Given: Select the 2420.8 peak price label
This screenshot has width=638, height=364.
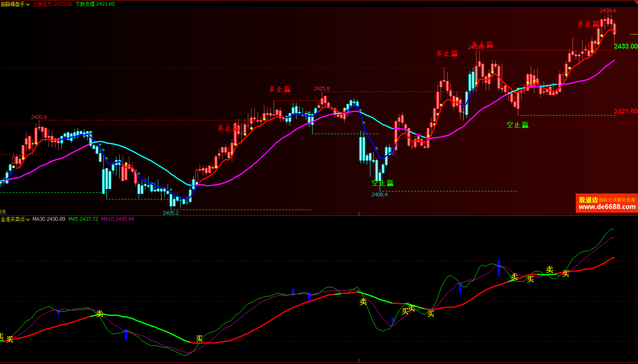Looking at the screenshot, I should pyautogui.click(x=39, y=117).
